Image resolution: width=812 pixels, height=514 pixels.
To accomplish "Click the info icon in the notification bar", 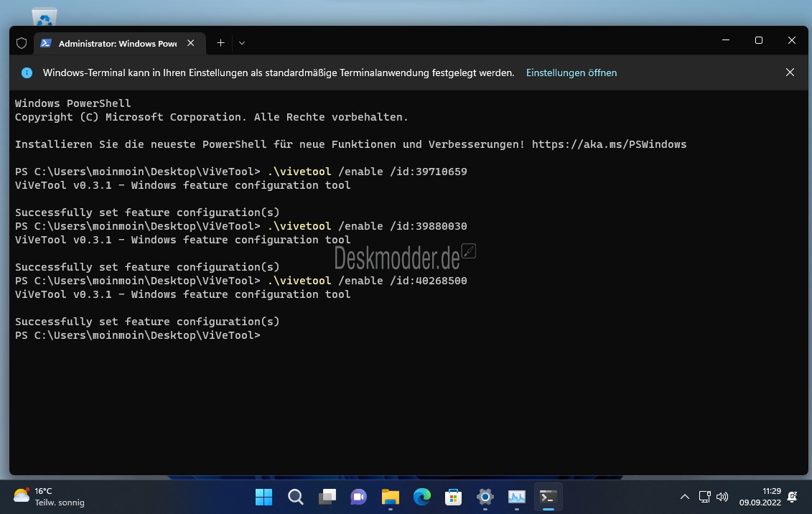I will coord(27,73).
